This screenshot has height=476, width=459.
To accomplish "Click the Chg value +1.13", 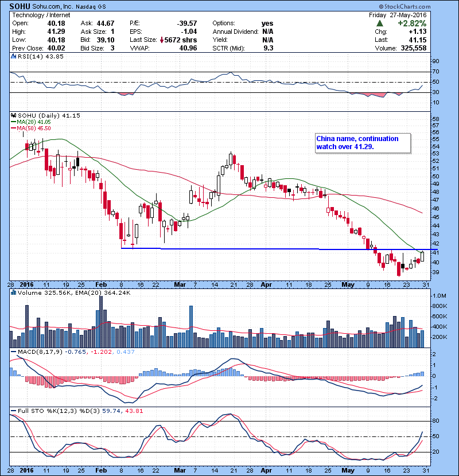I will point(418,32).
